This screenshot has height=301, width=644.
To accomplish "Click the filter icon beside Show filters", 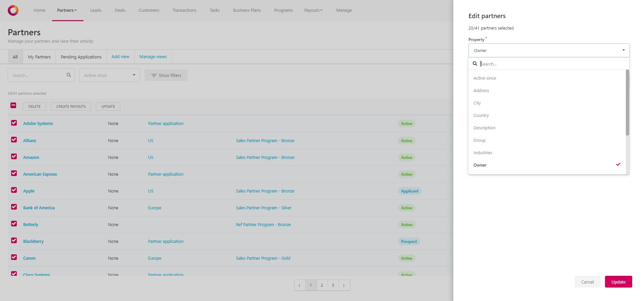I will tap(154, 75).
